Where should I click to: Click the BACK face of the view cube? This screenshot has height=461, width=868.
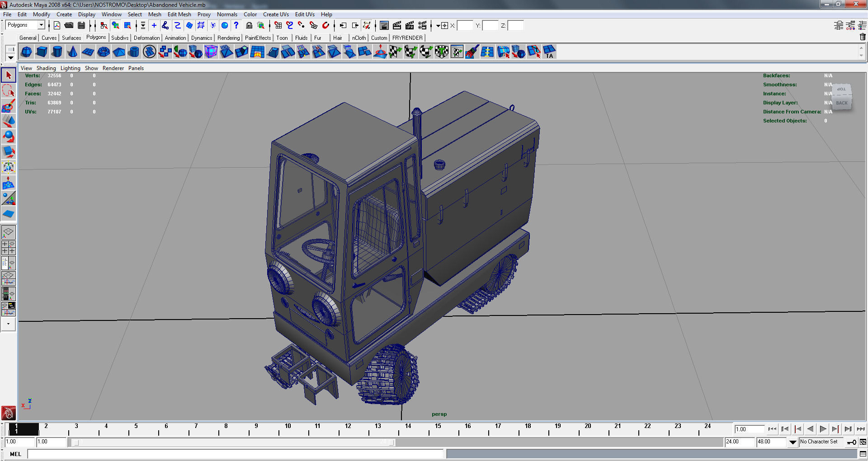[x=842, y=103]
